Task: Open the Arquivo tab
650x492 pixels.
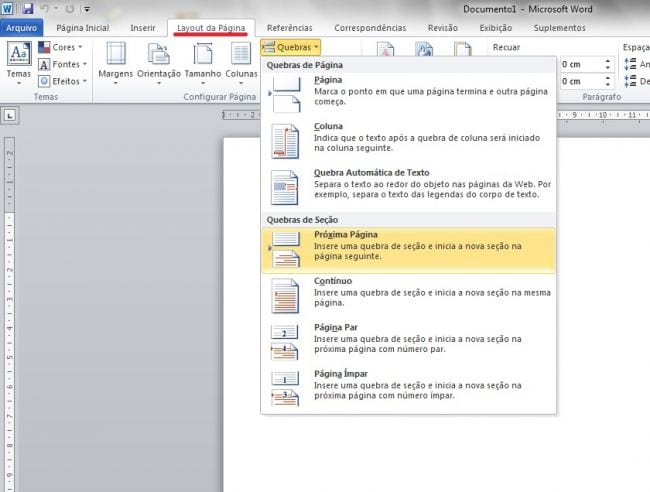Action: [x=21, y=28]
